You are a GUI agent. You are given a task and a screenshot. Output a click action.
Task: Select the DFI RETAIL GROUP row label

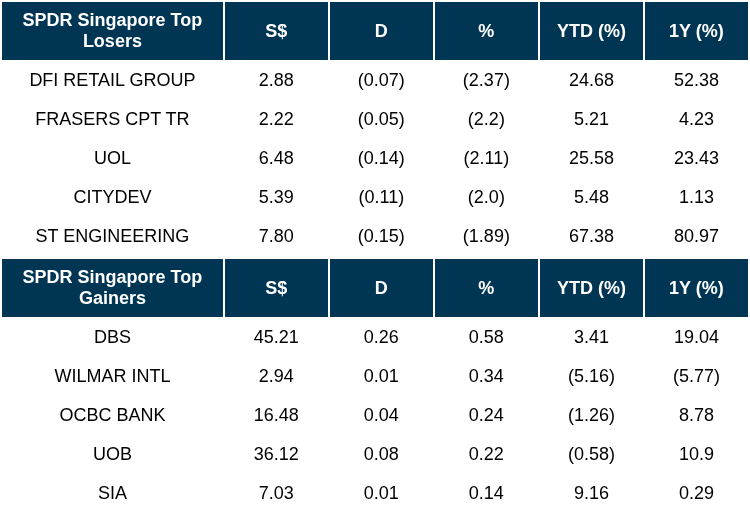[x=112, y=80]
